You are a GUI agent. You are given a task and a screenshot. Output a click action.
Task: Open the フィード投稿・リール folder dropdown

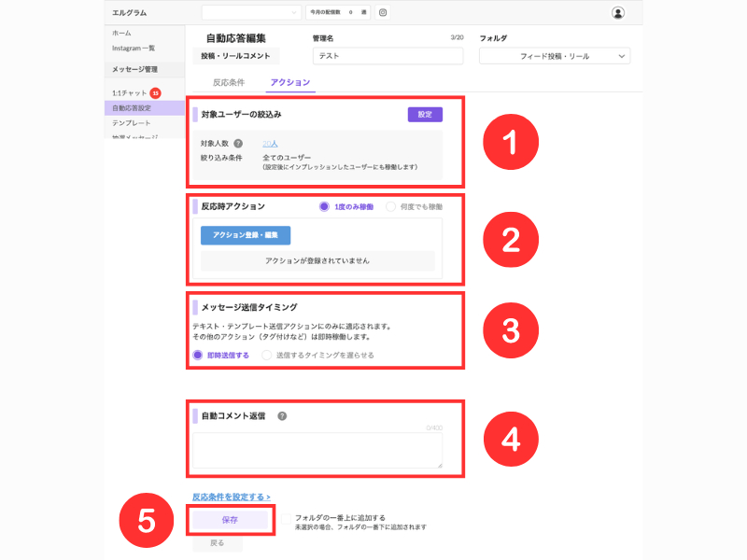point(555,56)
